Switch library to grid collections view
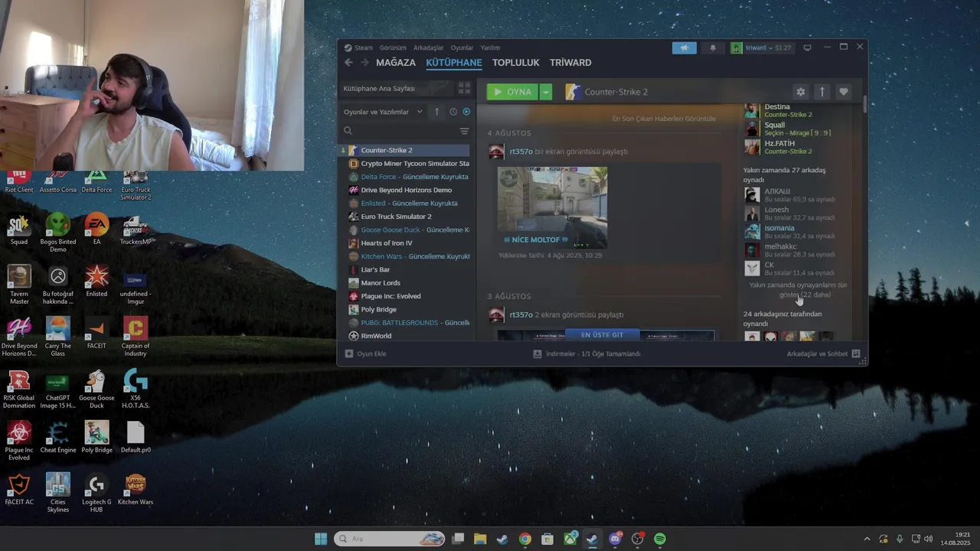980x551 pixels. [464, 89]
